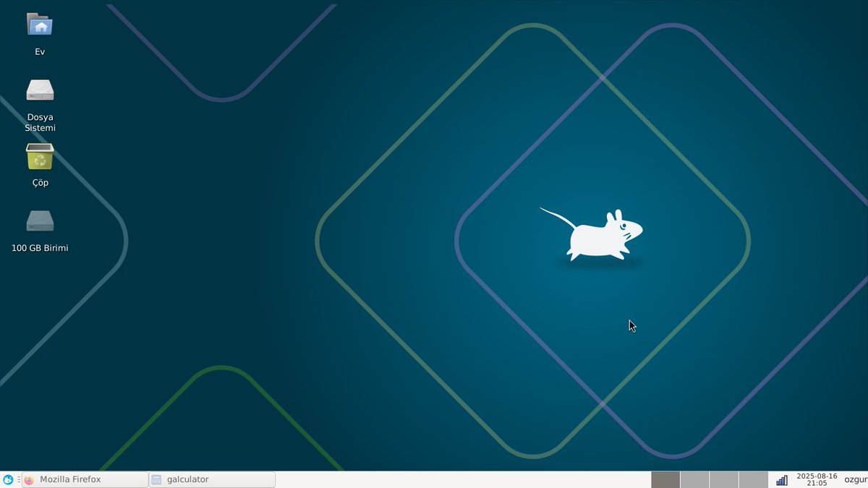Screen dimensions: 868x488
Task: Click the Firefox icon on the taskbar entry
Action: (x=29, y=479)
